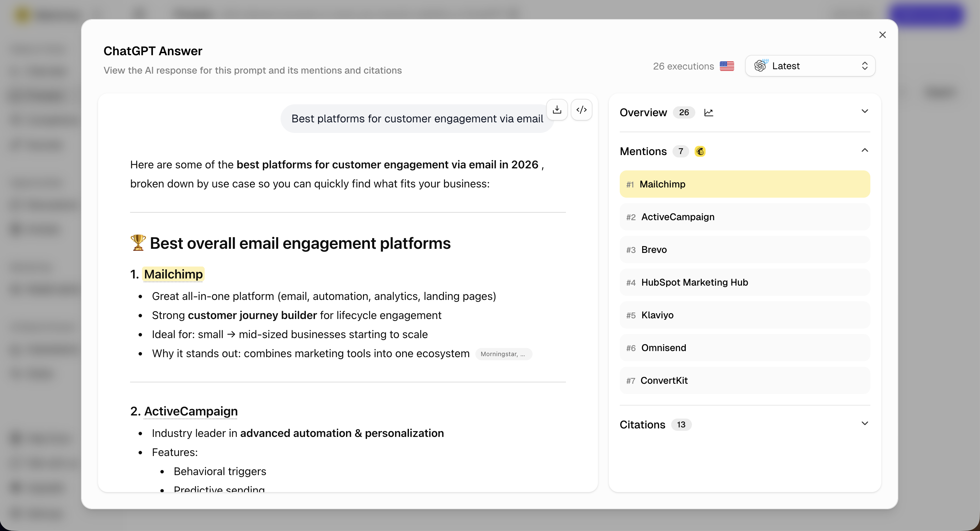Click the trend chart icon beside Overview

(x=708, y=112)
